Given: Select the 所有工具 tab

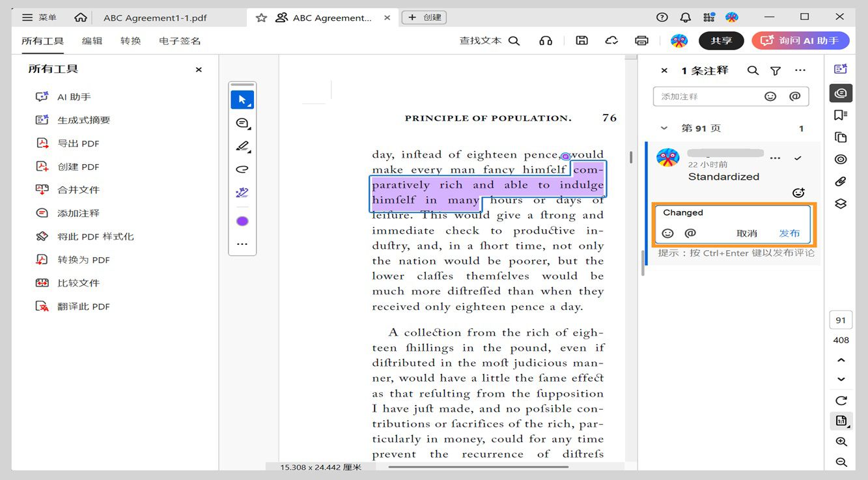Looking at the screenshot, I should pyautogui.click(x=42, y=41).
